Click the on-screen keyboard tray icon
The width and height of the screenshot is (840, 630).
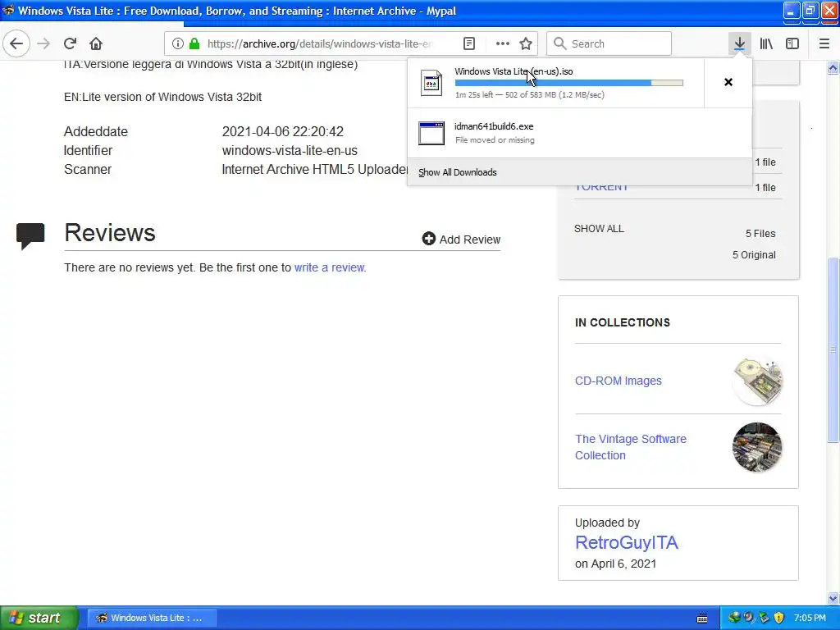click(702, 619)
